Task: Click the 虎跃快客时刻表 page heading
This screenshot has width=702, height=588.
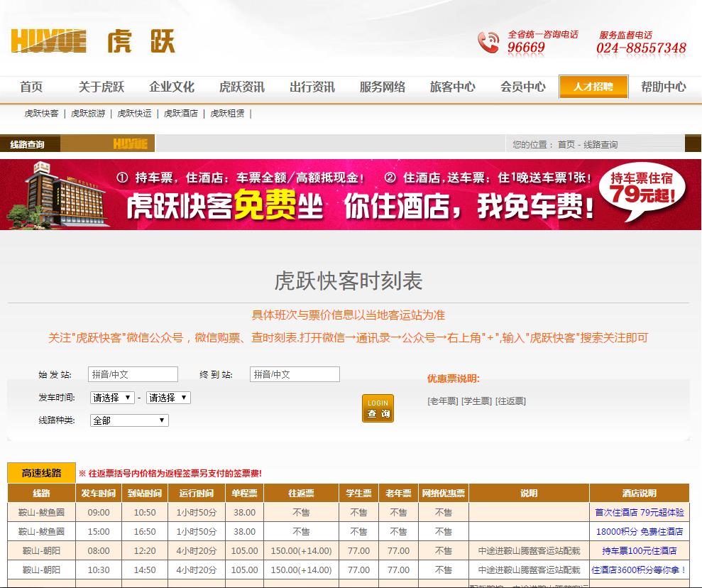Action: (x=349, y=281)
